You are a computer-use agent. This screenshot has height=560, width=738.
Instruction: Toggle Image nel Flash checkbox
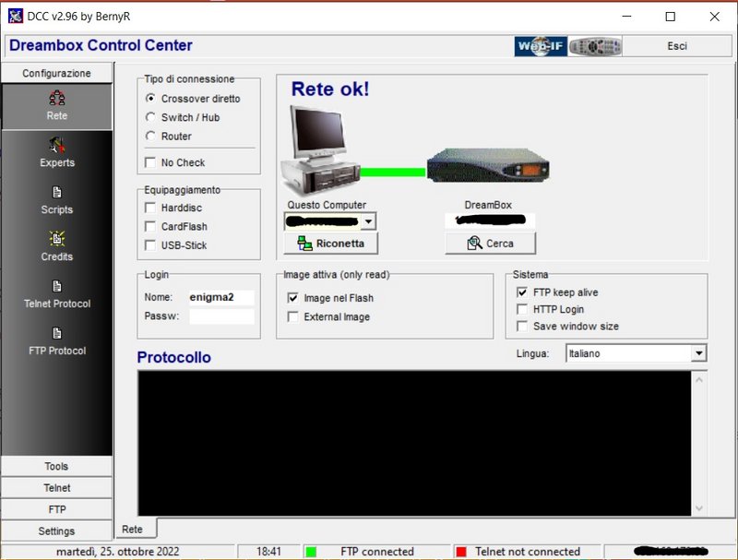(292, 298)
